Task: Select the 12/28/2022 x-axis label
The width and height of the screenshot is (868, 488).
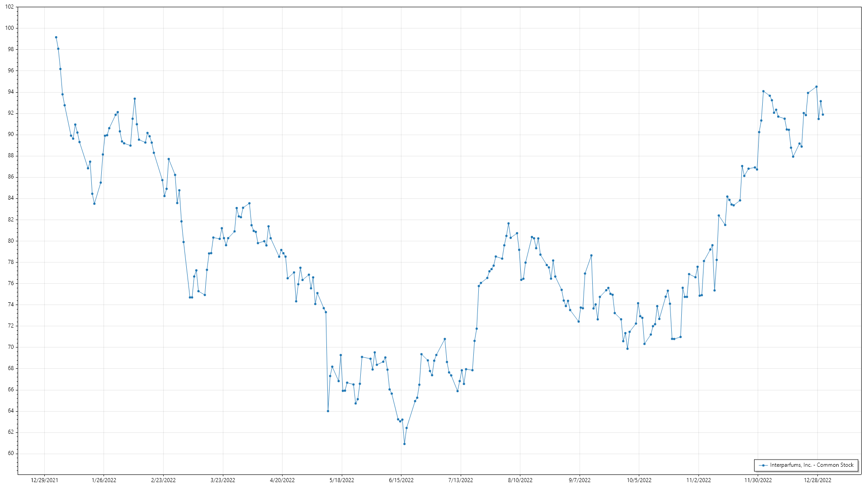Action: (817, 480)
